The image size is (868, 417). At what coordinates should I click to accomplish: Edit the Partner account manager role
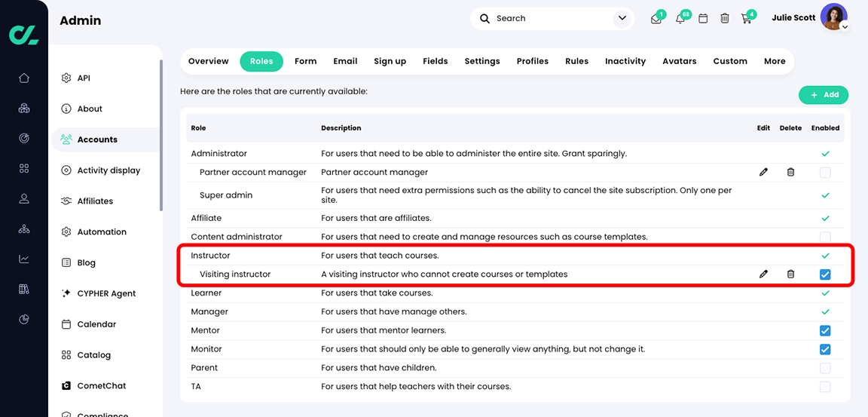(x=763, y=172)
